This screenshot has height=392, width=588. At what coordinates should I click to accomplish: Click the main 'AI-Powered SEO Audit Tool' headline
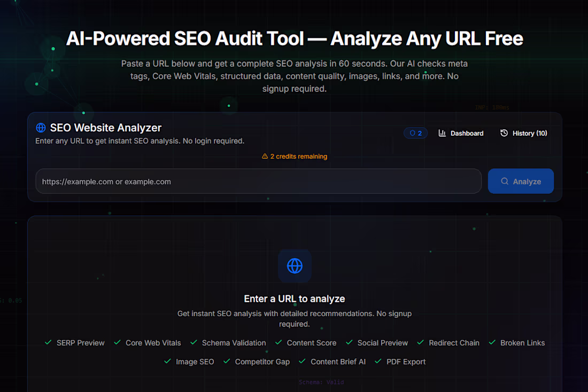(295, 38)
